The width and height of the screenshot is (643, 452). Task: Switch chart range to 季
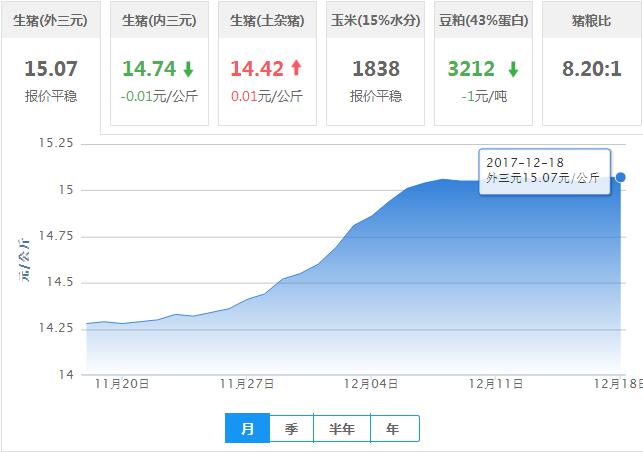[x=292, y=429]
